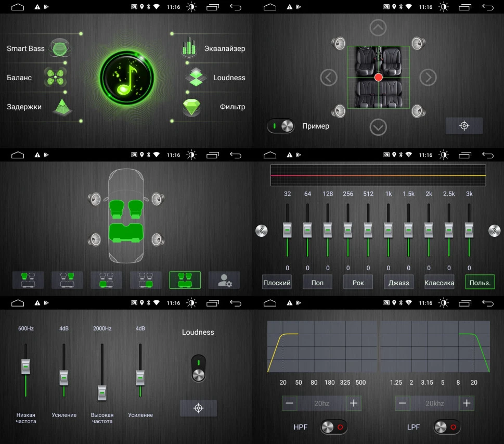Reset balance with the crosshair button
The height and width of the screenshot is (444, 504).
point(464,125)
